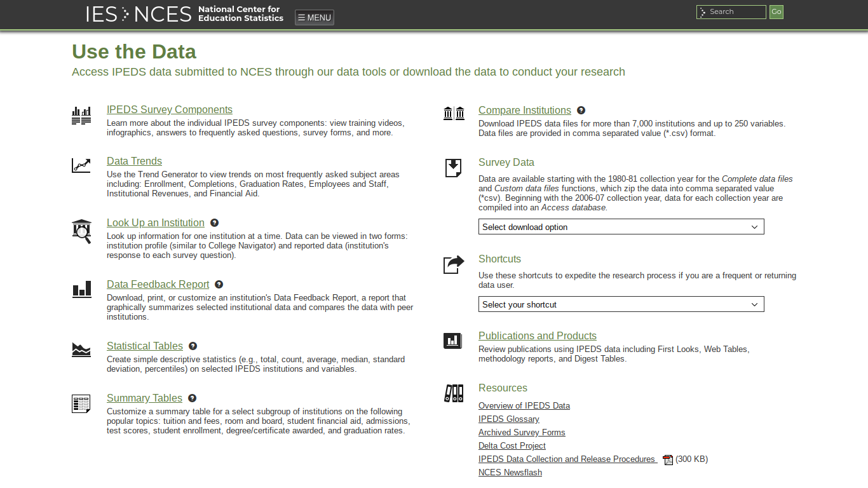Open the IPEDS Glossary link

(x=509, y=419)
